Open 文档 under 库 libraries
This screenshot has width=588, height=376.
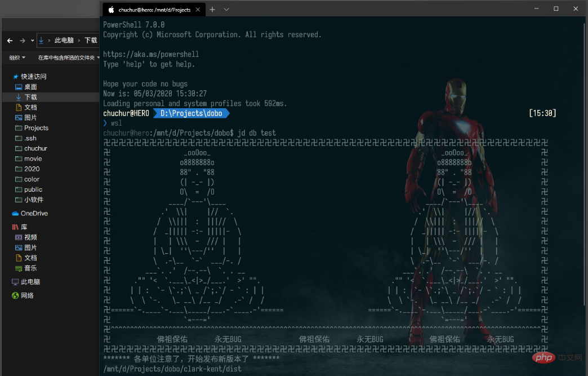point(30,258)
